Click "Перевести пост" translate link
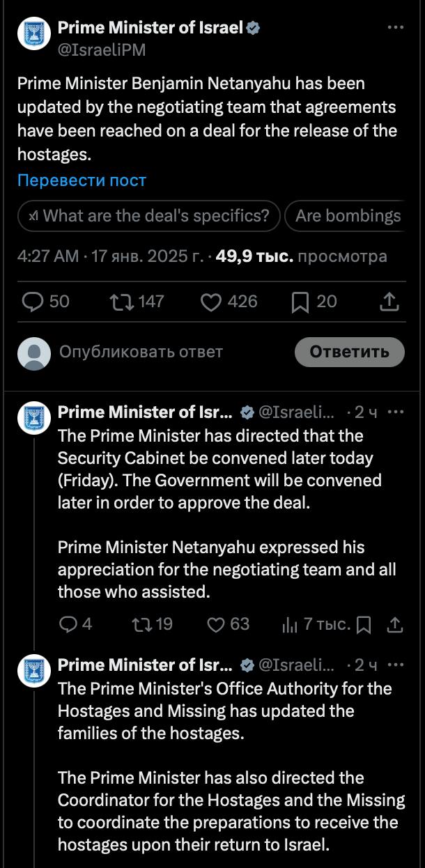This screenshot has width=425, height=868. [82, 180]
